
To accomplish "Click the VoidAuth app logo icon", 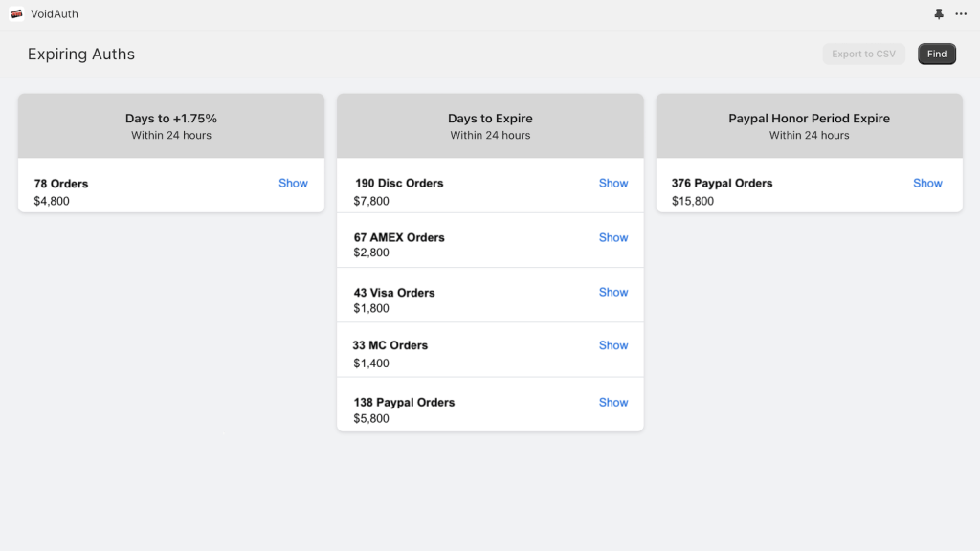I will [16, 14].
